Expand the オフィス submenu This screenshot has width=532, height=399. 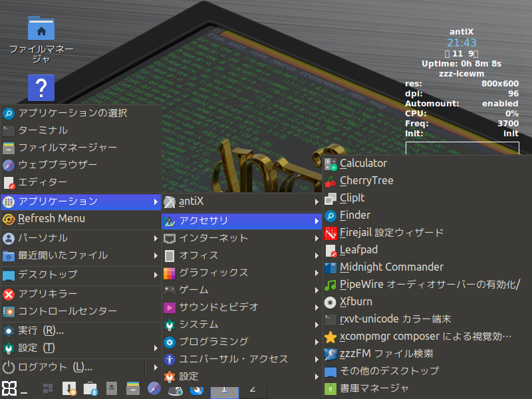pos(242,256)
